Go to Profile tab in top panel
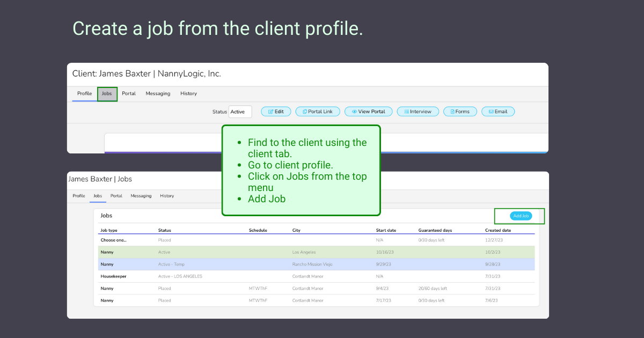This screenshot has width=644, height=338. pos(84,94)
